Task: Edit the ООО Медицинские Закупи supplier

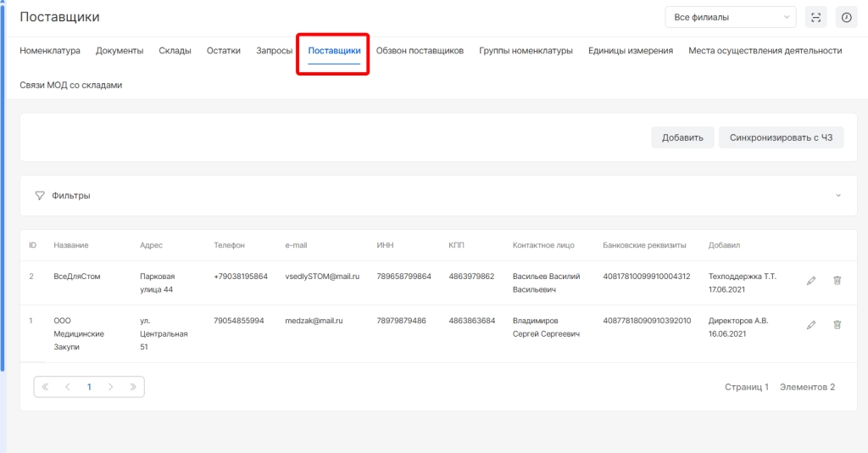Action: click(x=811, y=324)
